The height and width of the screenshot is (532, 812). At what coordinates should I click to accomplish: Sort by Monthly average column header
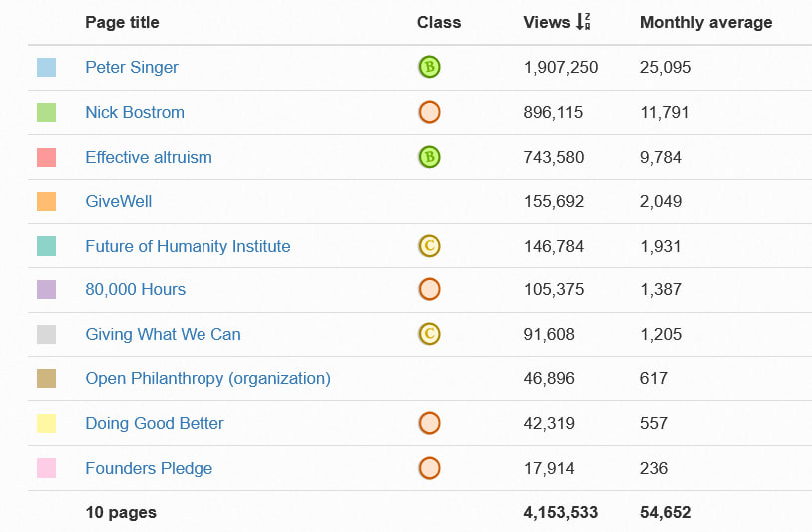[x=706, y=22]
